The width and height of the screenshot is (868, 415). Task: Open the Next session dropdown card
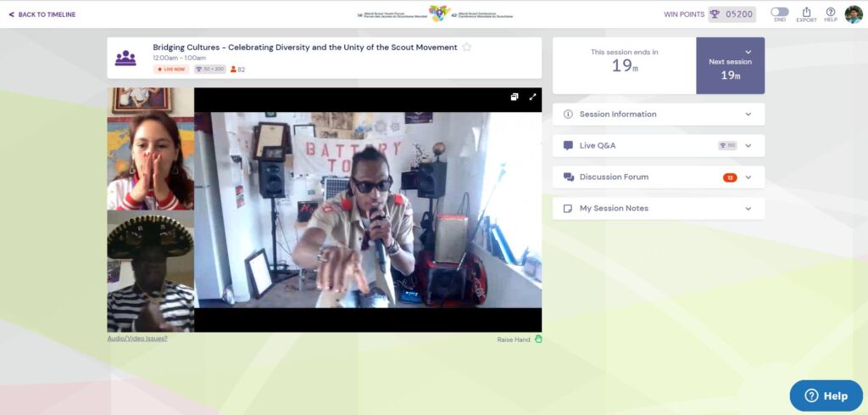(x=730, y=65)
